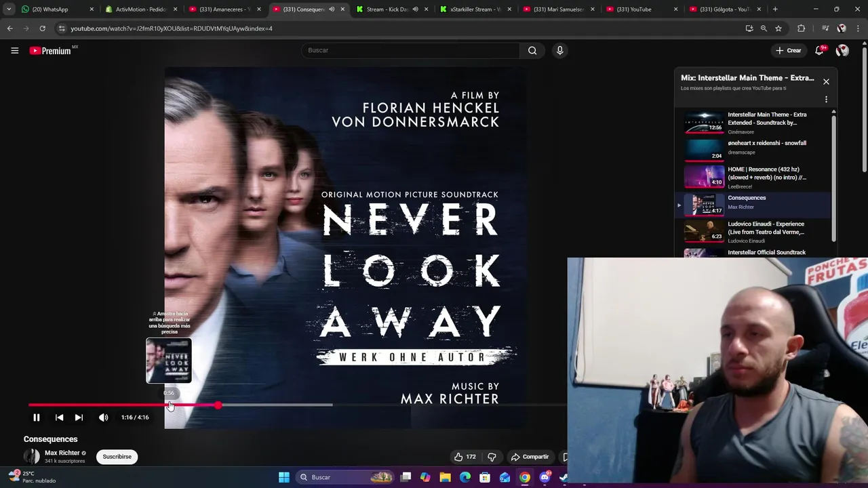This screenshot has height=488, width=868.
Task: Play Interstellar Main Theme Extra Extended
Action: click(756, 123)
